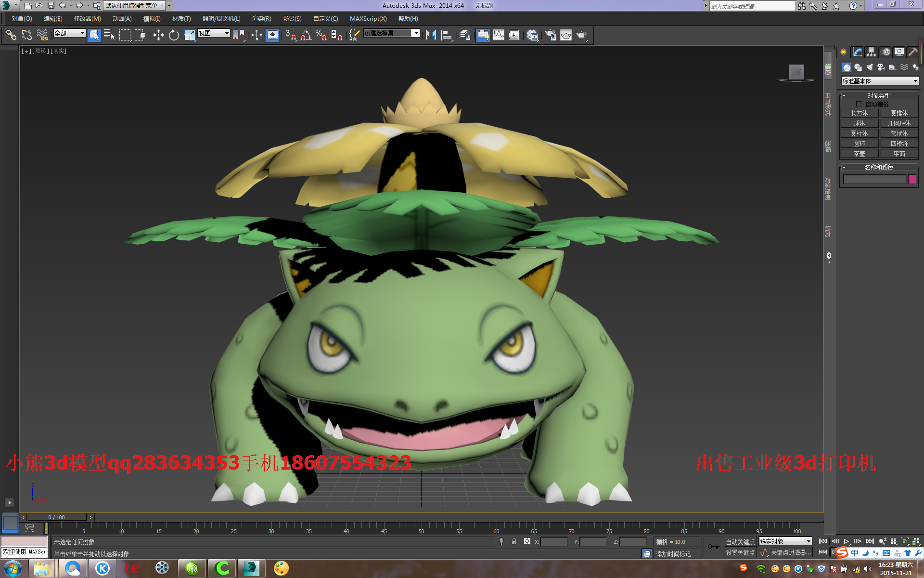Image resolution: width=924 pixels, height=578 pixels.
Task: Open the 对象(O) menu
Action: coord(22,19)
